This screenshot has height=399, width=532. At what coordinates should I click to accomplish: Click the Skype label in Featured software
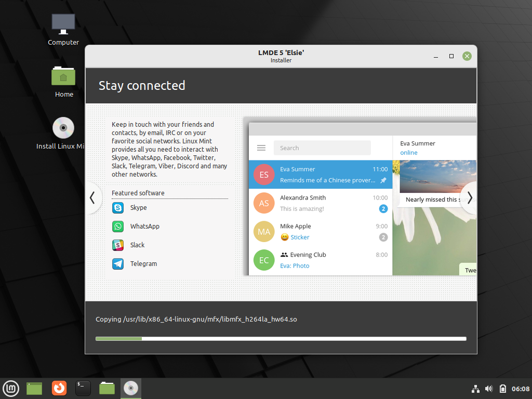point(138,208)
